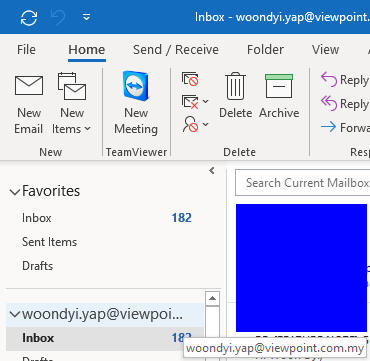
Task: Click the unread count 182 beside Favorites Inbox
Action: tap(182, 218)
